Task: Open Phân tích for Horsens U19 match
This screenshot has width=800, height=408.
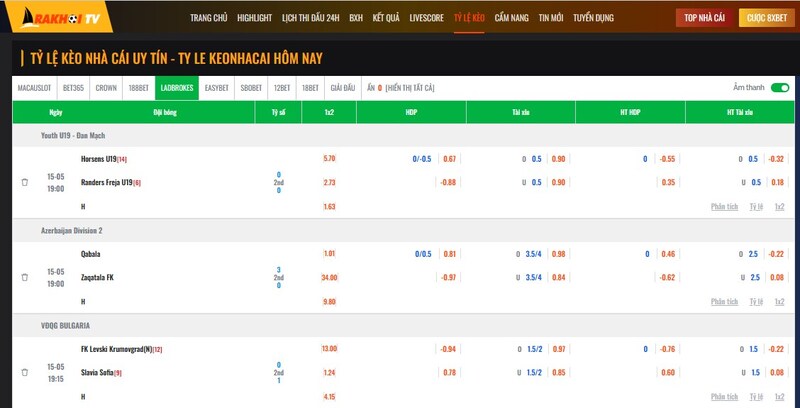Action: click(x=724, y=207)
